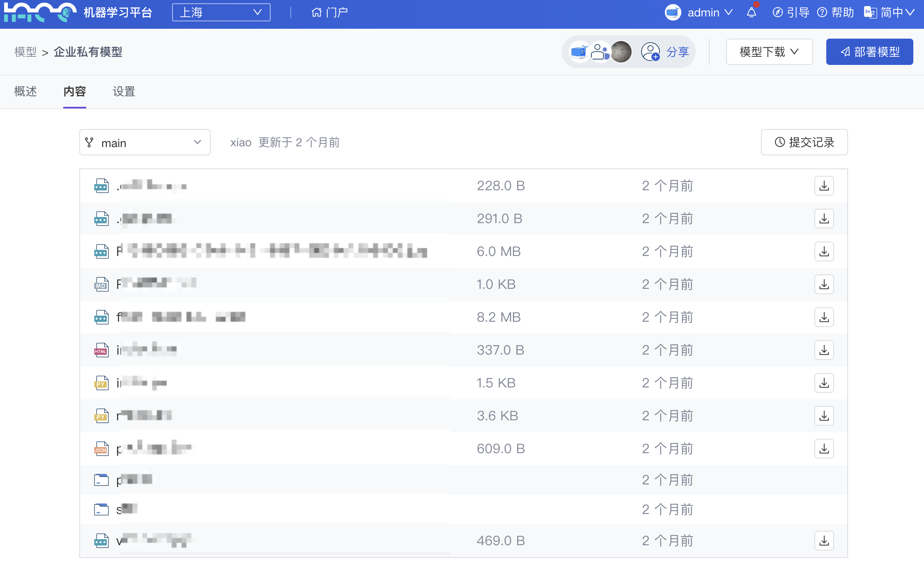Image resolution: width=924 pixels, height=567 pixels.
Task: Download the 228.0 B file
Action: pos(824,186)
